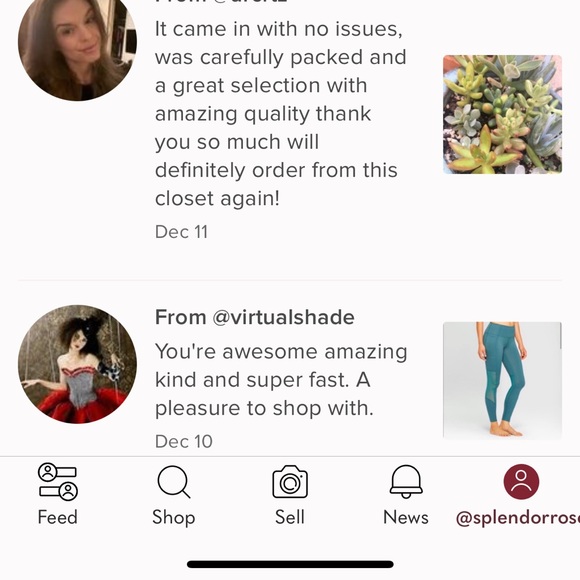Open the Feed tab icon
This screenshot has width=580, height=580.
point(58,481)
